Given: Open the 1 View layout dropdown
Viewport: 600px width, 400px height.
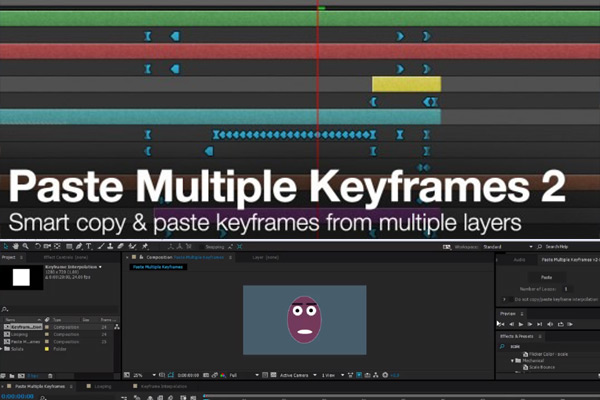Looking at the screenshot, I should (x=332, y=375).
